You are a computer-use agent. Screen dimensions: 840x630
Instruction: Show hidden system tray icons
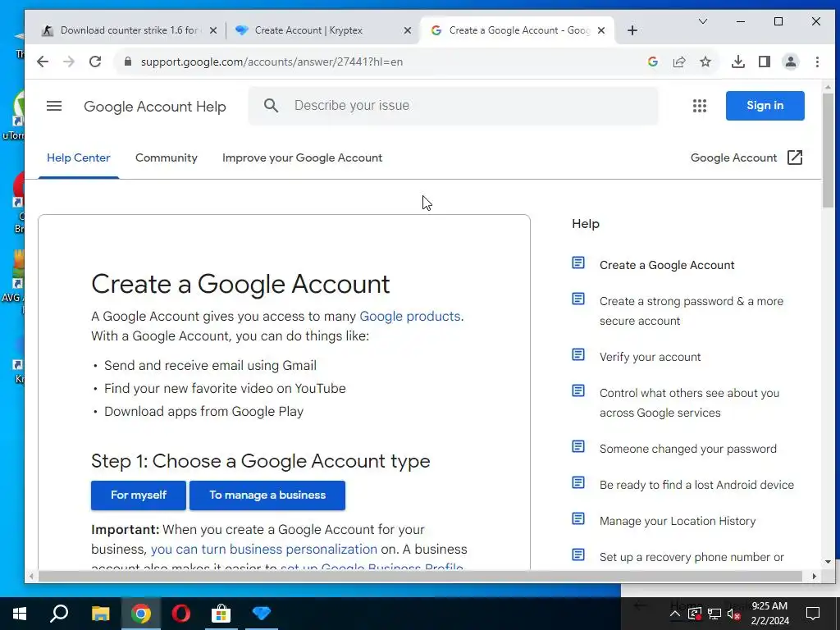[675, 614]
